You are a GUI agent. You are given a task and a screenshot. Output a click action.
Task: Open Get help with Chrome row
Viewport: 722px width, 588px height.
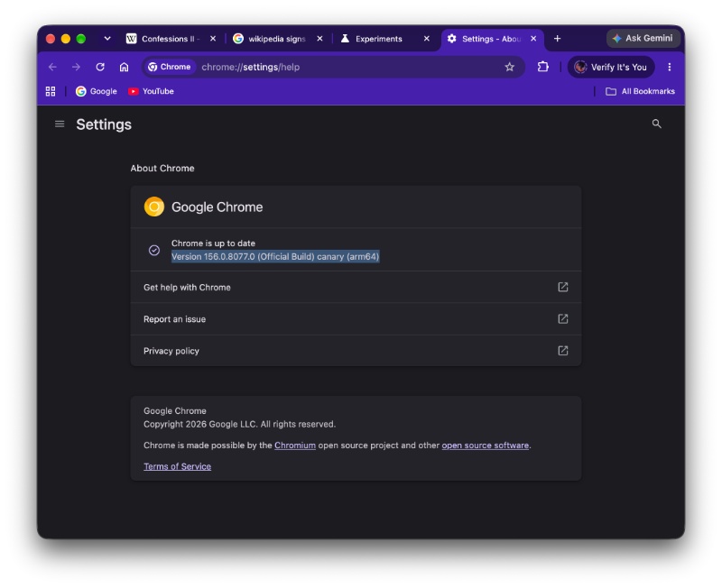coord(356,287)
